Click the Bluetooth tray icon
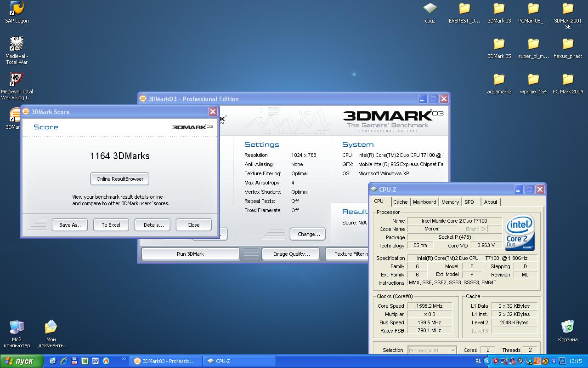The width and height of the screenshot is (588, 368). (554, 361)
